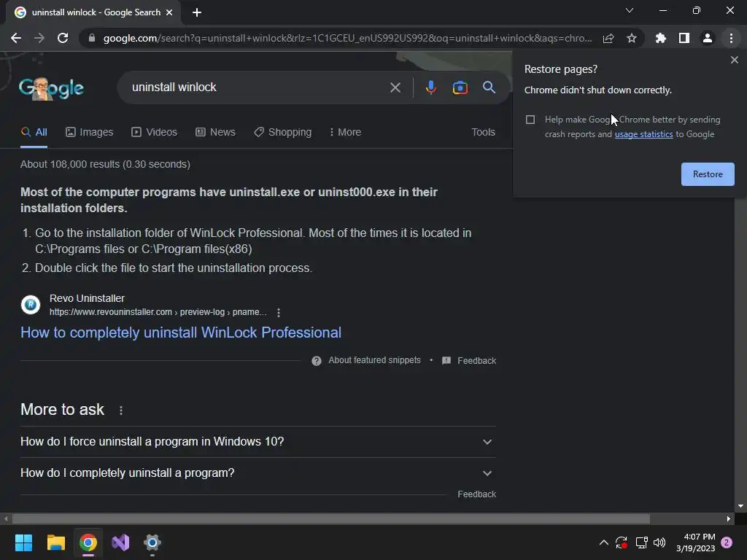Click the address bar URL

point(347,38)
